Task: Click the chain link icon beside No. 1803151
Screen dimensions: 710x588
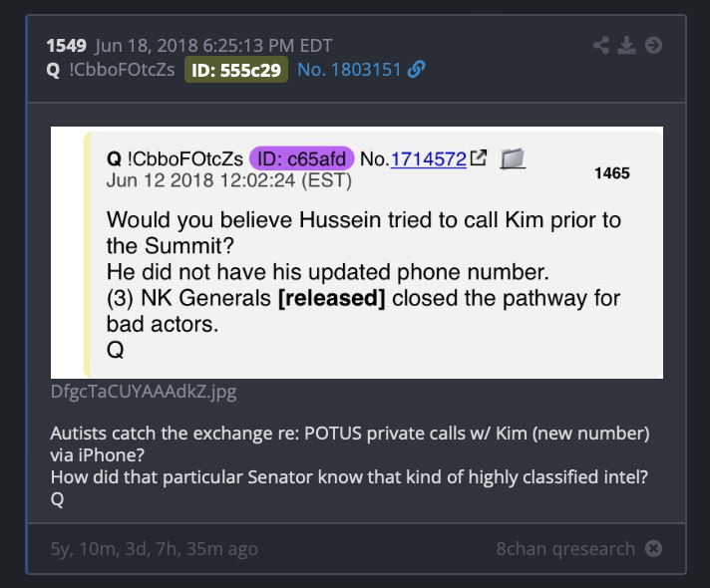Action: [x=416, y=70]
